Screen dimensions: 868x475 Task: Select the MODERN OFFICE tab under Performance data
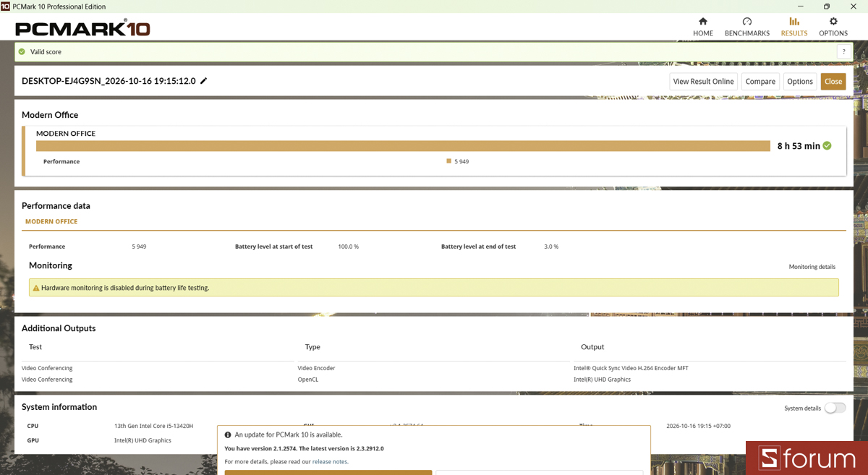pos(51,221)
